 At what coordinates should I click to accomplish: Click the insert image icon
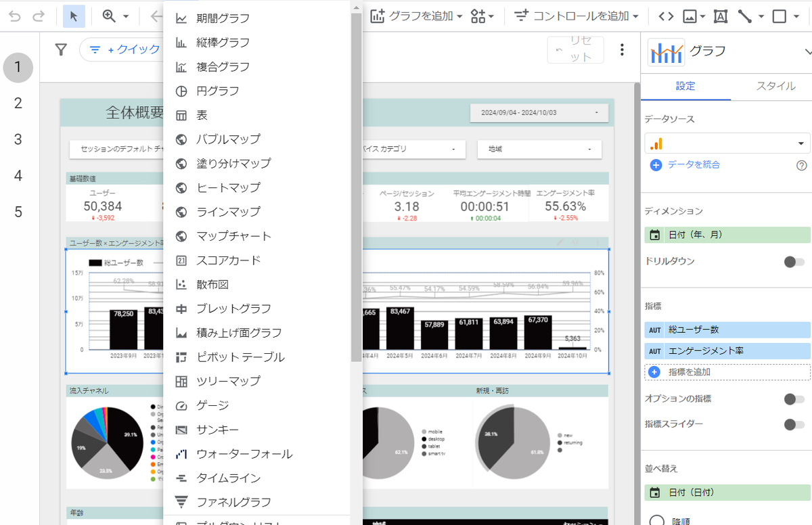pyautogui.click(x=690, y=16)
